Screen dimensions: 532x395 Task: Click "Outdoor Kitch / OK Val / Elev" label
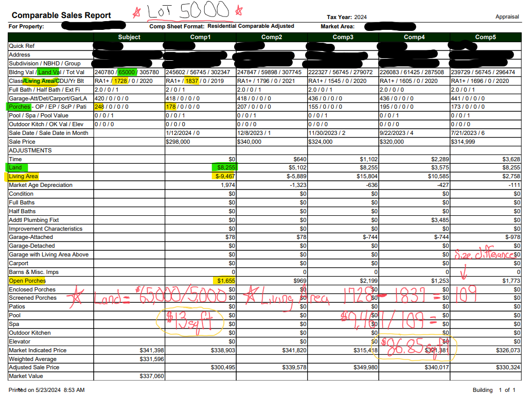[46, 124]
